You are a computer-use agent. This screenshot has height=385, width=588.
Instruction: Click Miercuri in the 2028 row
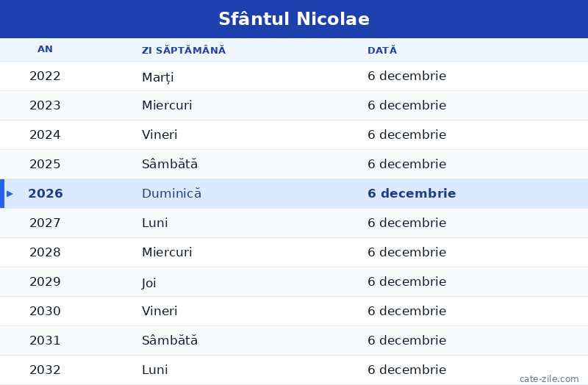pos(167,252)
